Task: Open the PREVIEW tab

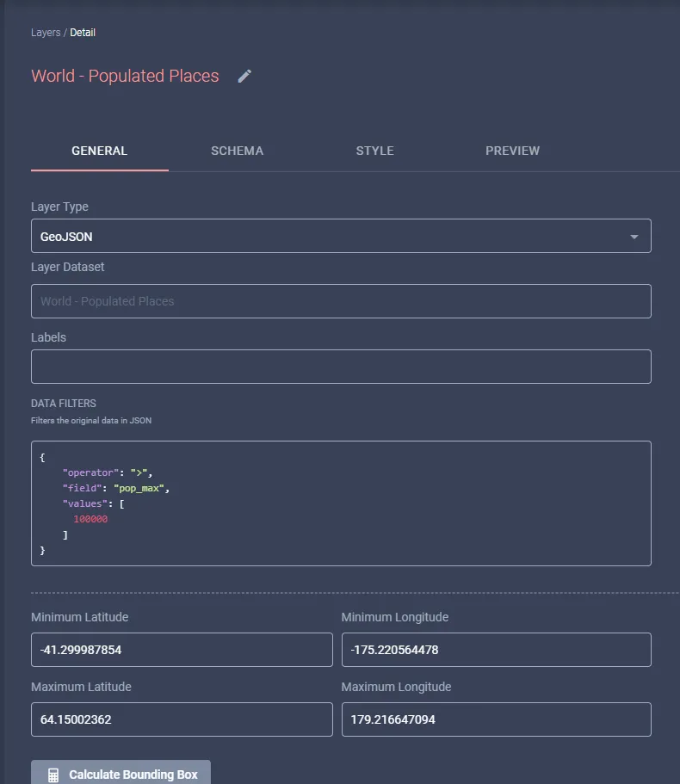Action: coord(512,151)
